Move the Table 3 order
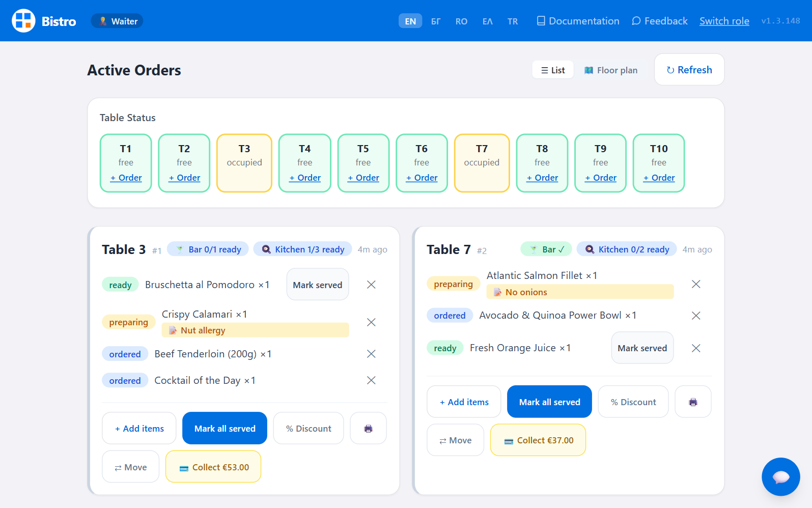The height and width of the screenshot is (508, 812). click(x=131, y=467)
